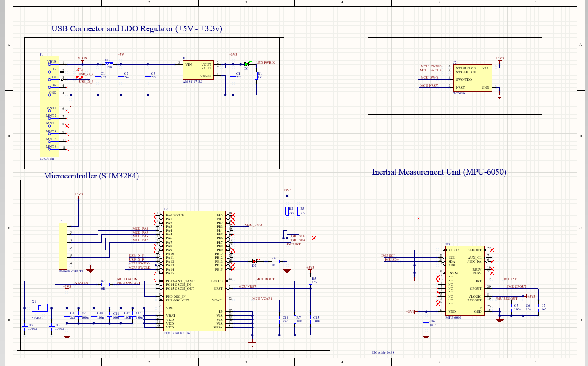
Task: Select the U3 MPU-6050 symbol
Action: [465, 280]
